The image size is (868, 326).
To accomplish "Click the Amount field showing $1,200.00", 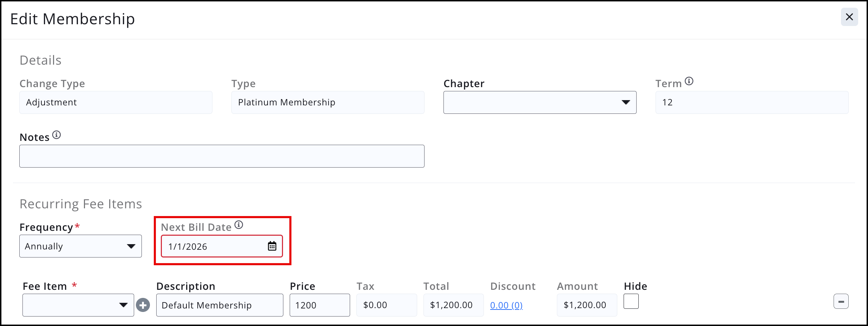I will click(587, 305).
